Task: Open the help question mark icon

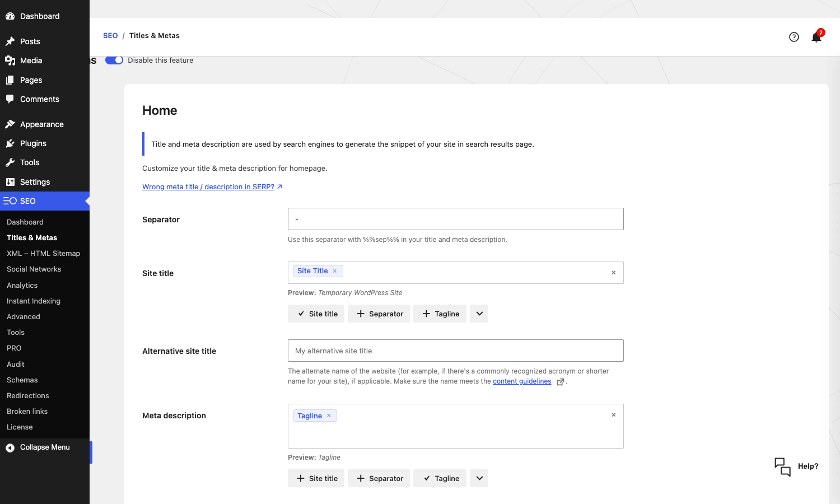Action: click(x=794, y=37)
